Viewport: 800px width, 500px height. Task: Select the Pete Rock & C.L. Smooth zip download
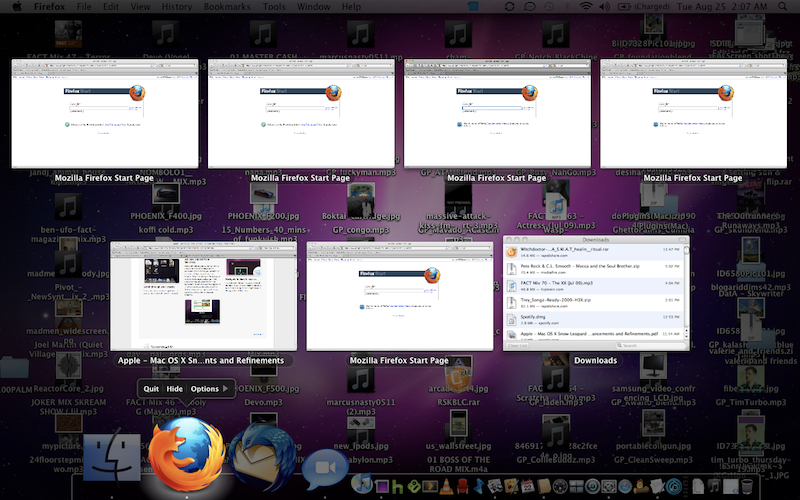pyautogui.click(x=594, y=269)
